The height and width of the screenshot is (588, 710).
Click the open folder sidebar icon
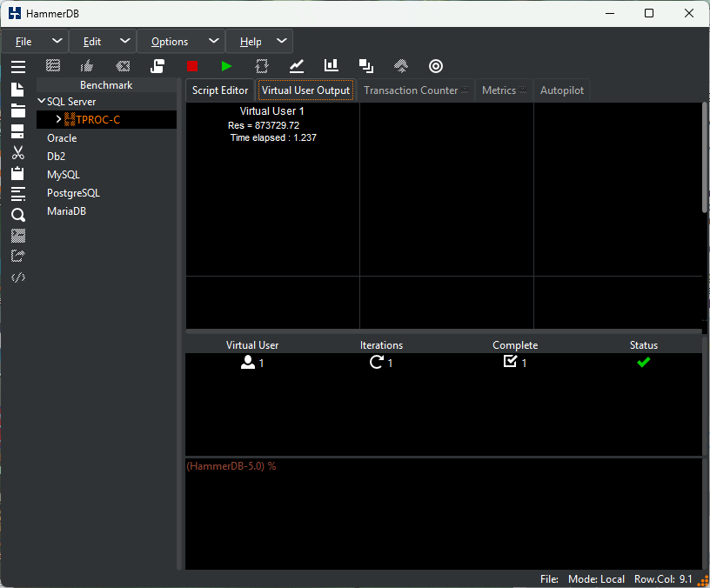(x=18, y=110)
